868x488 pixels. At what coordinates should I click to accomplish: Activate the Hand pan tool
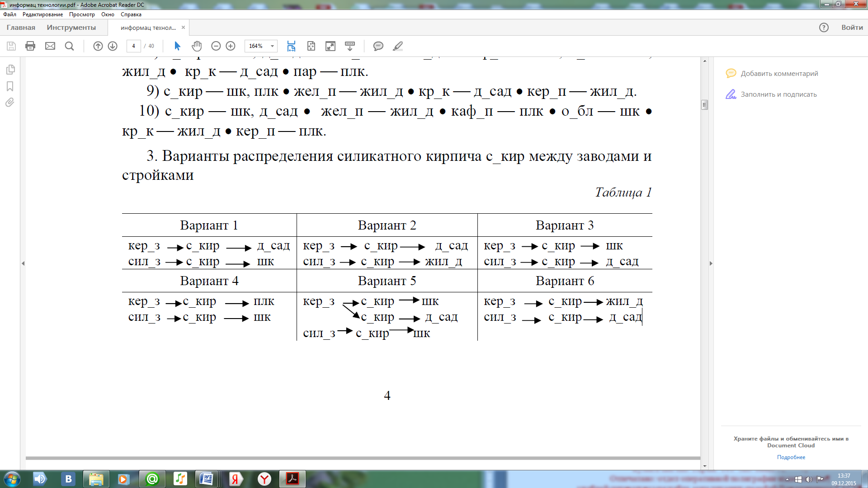click(197, 46)
